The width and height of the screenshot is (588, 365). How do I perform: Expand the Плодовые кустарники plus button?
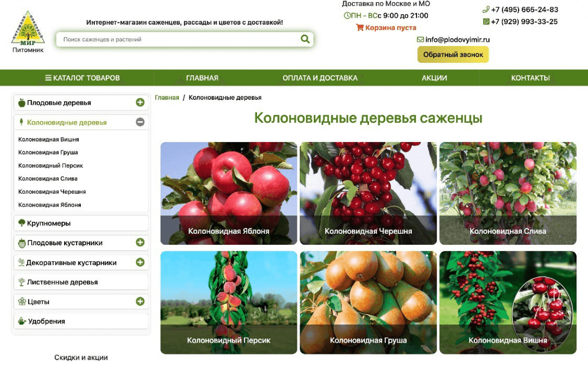pos(140,242)
